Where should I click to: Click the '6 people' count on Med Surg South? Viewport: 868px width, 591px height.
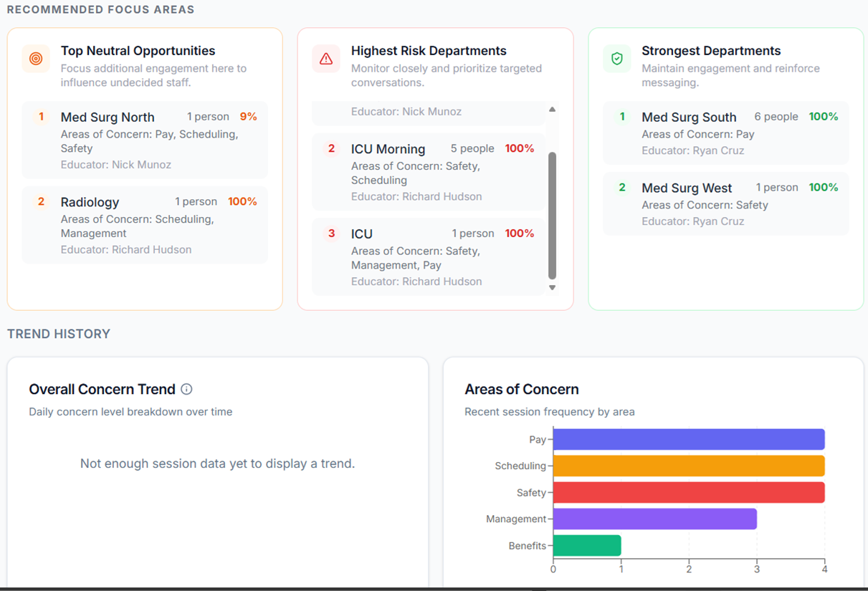(x=776, y=117)
